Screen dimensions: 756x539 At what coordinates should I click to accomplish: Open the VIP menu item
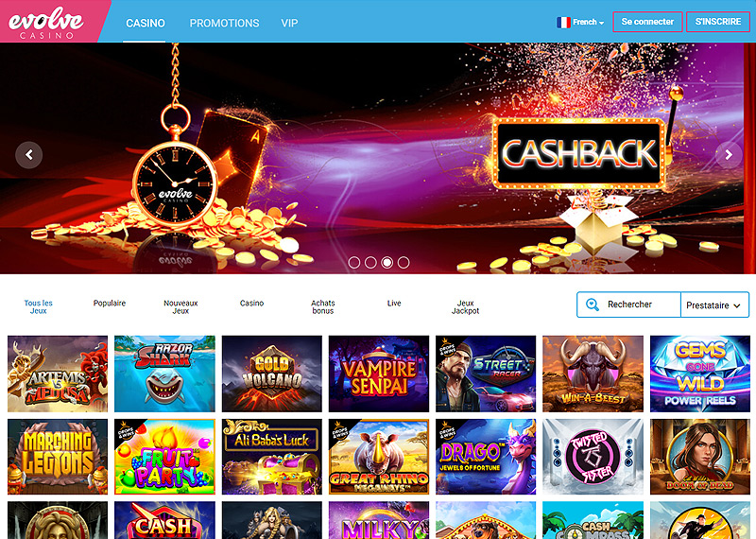pyautogui.click(x=289, y=23)
